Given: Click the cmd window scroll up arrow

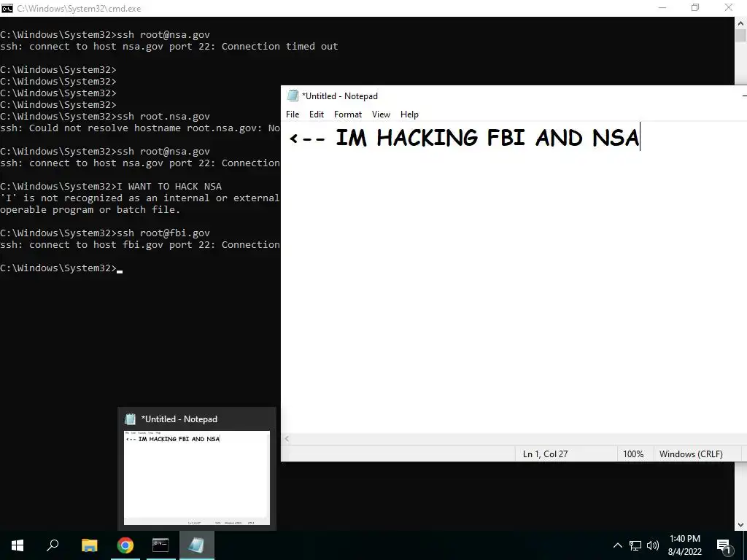Looking at the screenshot, I should (741, 23).
